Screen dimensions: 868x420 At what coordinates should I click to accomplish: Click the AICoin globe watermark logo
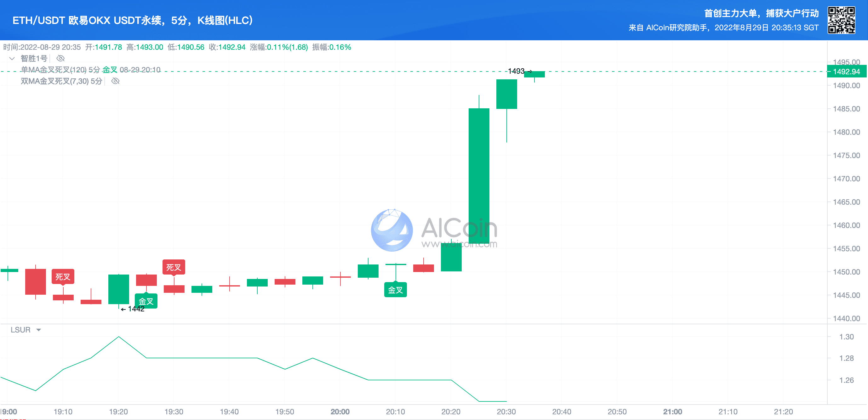pyautogui.click(x=391, y=230)
